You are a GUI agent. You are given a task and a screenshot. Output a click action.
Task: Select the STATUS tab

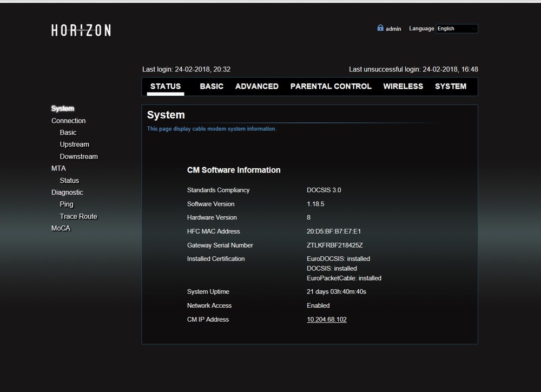166,87
